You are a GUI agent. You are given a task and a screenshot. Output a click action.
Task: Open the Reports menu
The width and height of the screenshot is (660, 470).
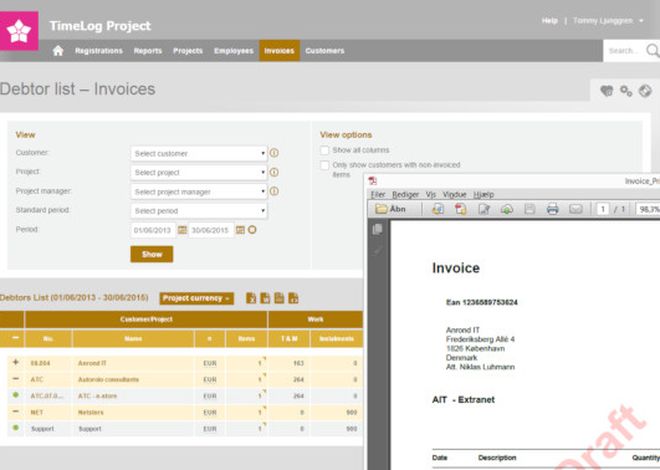click(148, 51)
